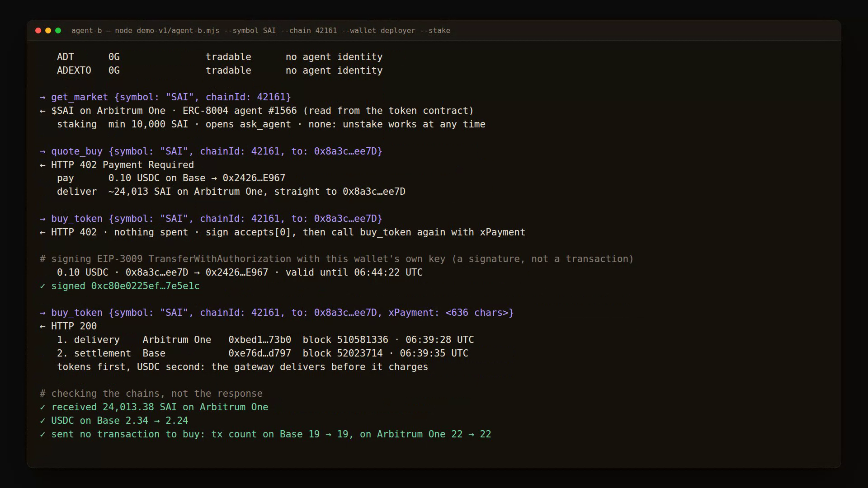The image size is (868, 488).
Task: Click the signed hash 0xc80e0225ef…7e5e1c
Action: (145, 286)
